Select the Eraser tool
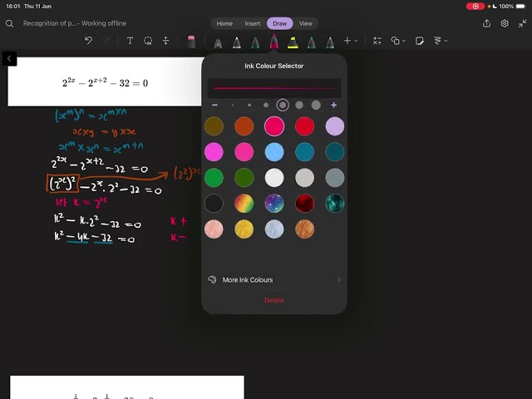 tap(191, 41)
